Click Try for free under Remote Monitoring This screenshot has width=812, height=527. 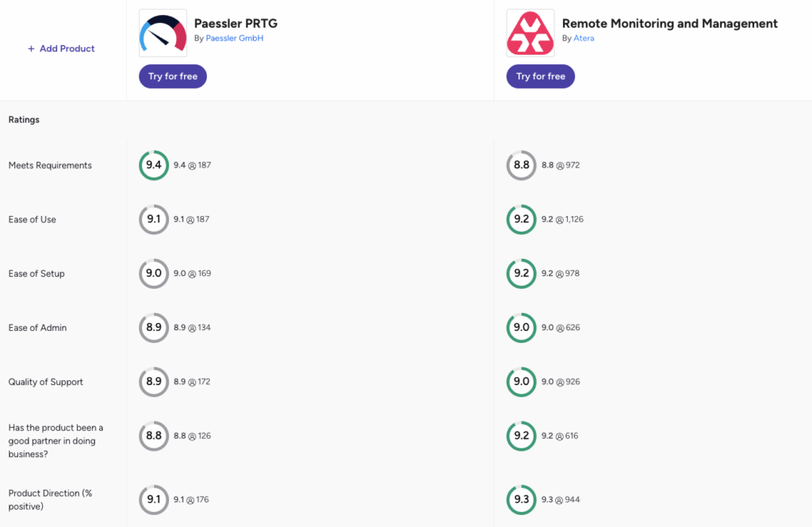(541, 76)
